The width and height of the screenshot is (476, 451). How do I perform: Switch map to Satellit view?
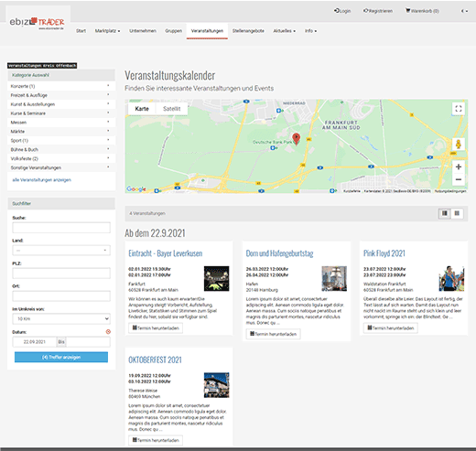pos(172,109)
